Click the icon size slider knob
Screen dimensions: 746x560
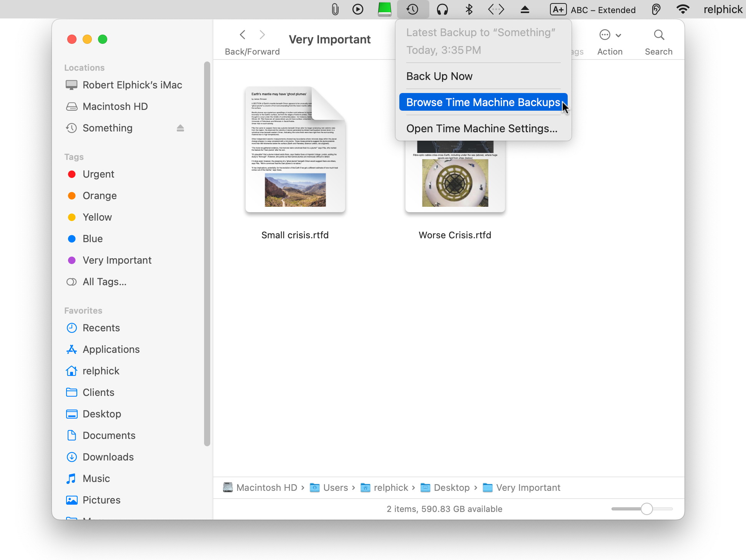[x=646, y=509]
